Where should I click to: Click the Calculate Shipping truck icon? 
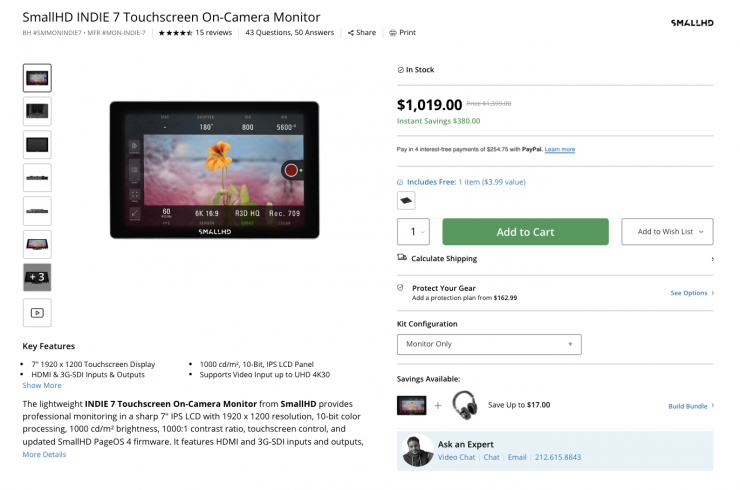(402, 258)
